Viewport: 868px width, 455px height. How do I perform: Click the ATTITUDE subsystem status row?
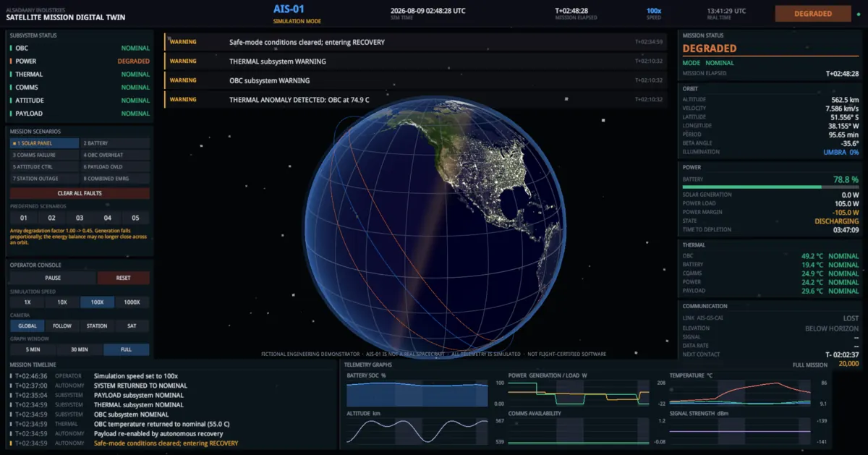coord(80,101)
